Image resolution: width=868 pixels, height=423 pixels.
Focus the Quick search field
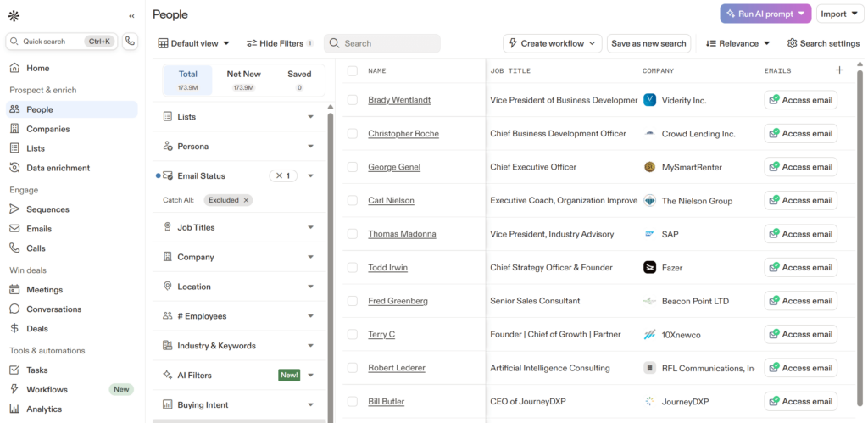click(x=61, y=41)
